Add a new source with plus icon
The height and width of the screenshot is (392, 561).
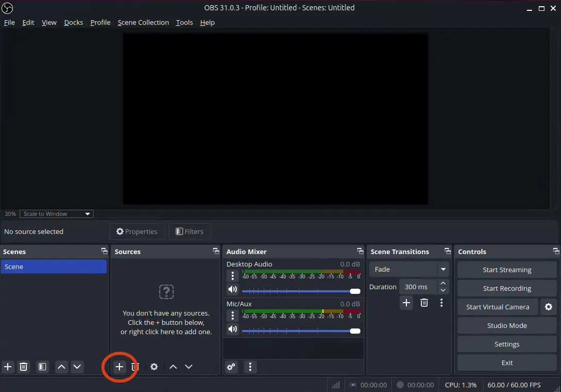click(x=119, y=367)
